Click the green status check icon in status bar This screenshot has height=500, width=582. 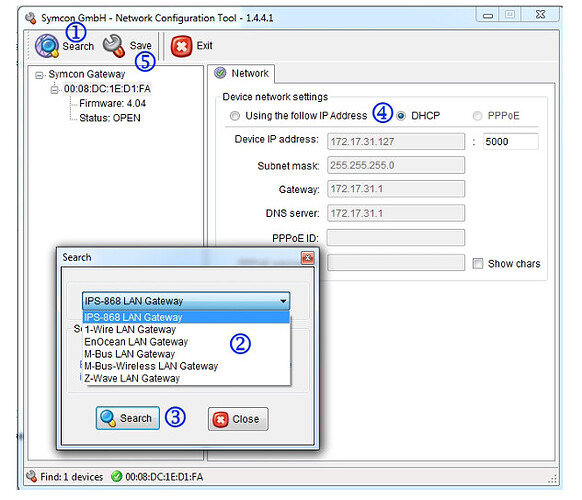click(117, 476)
